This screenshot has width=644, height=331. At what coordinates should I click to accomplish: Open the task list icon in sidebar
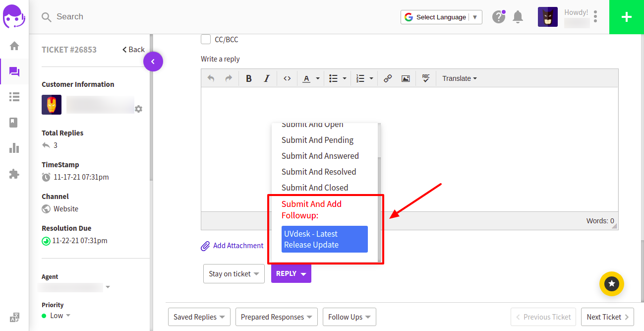[14, 97]
